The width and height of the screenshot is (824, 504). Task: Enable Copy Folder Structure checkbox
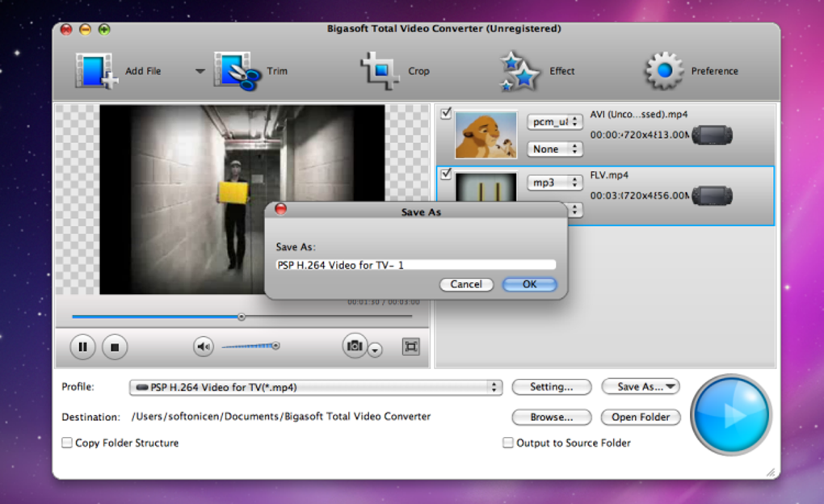point(67,443)
